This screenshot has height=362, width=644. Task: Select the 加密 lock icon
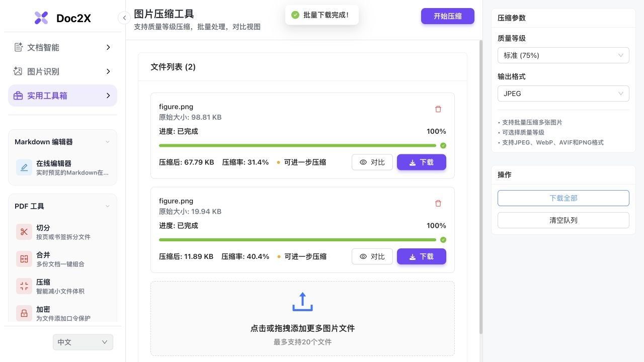[x=24, y=313]
